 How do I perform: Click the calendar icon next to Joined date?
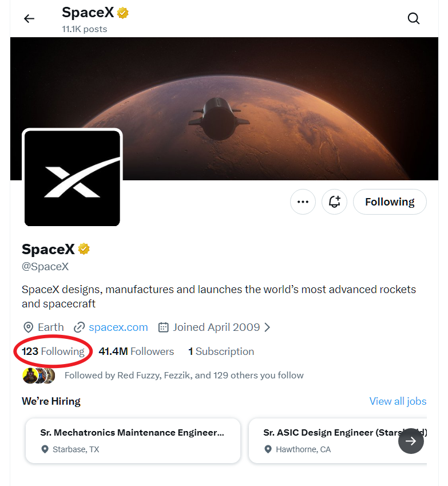tap(164, 327)
